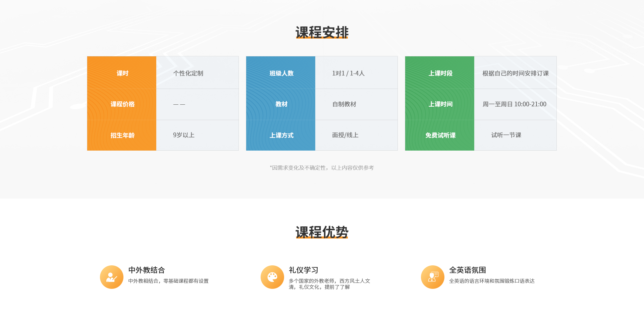644x316 pixels.
Task: Click the blue 上课方式 label cell
Action: (281, 135)
